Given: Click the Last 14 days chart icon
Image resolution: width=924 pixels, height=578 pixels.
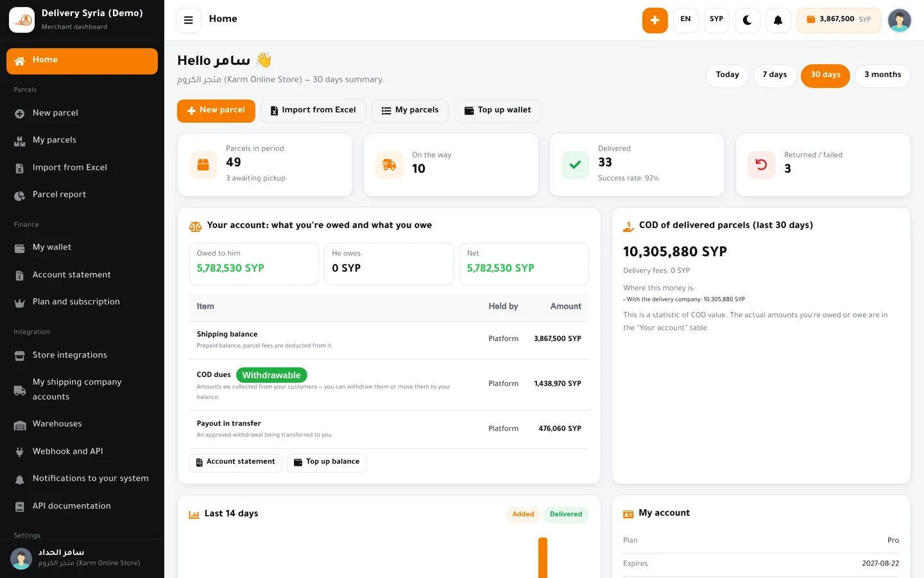Looking at the screenshot, I should (194, 514).
